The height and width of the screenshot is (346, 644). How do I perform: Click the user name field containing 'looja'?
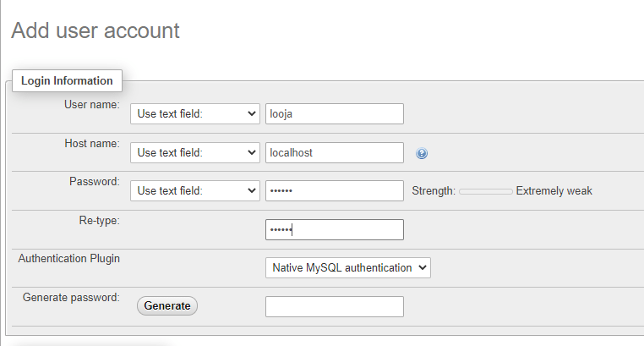334,113
